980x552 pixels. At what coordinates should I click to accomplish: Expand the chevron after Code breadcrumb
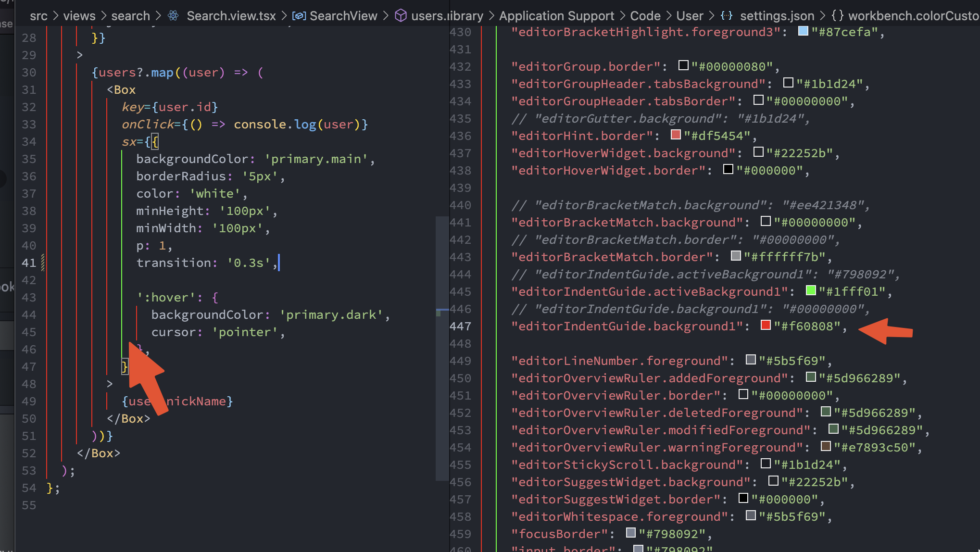point(668,15)
